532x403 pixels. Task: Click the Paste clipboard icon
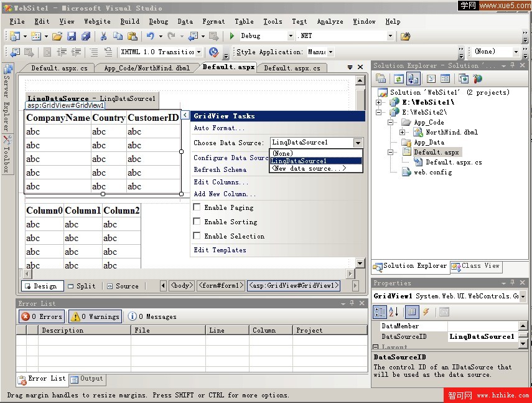point(132,36)
